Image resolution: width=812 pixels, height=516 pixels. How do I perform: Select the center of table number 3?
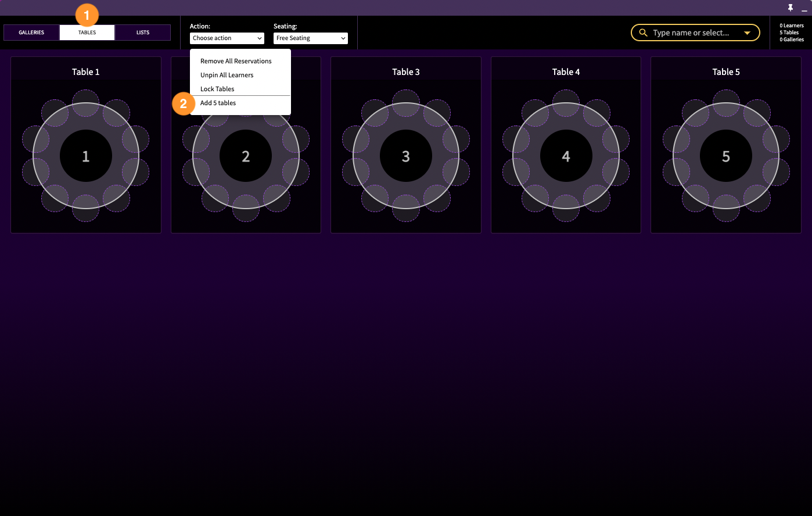(406, 156)
